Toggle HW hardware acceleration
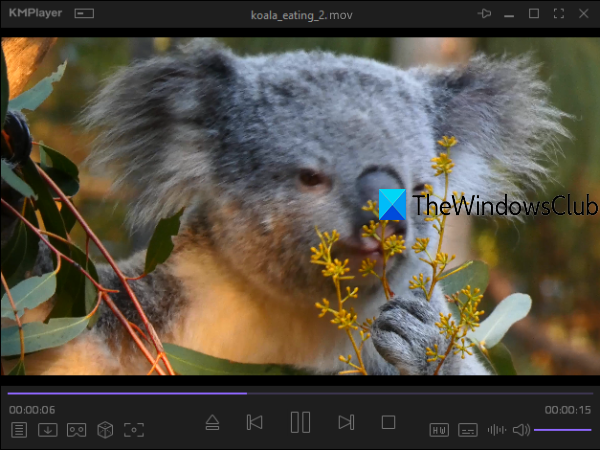 (439, 430)
